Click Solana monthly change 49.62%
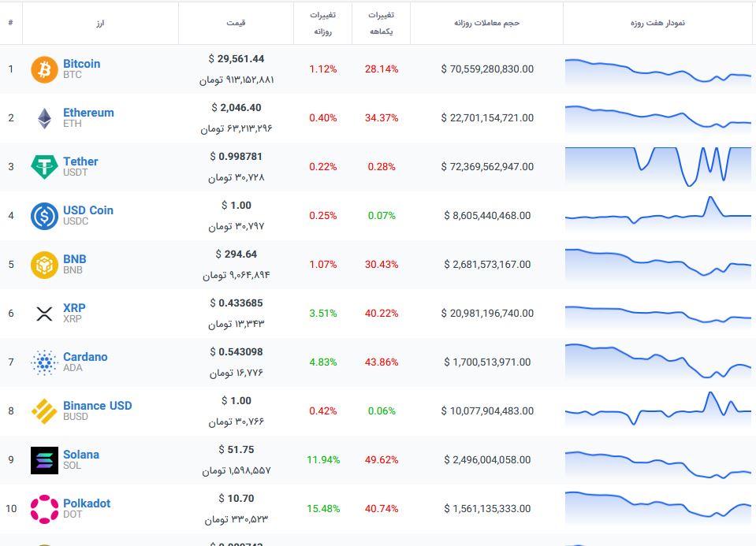756x546 pixels. [x=382, y=460]
